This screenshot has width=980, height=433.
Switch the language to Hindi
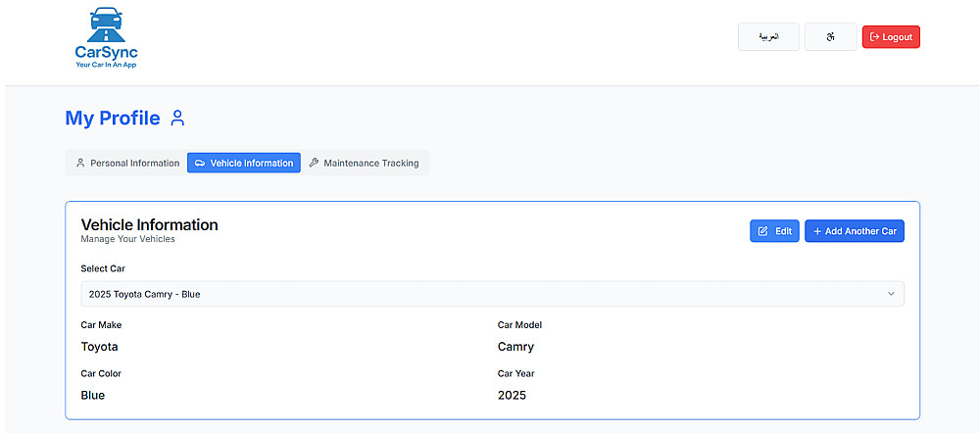830,37
